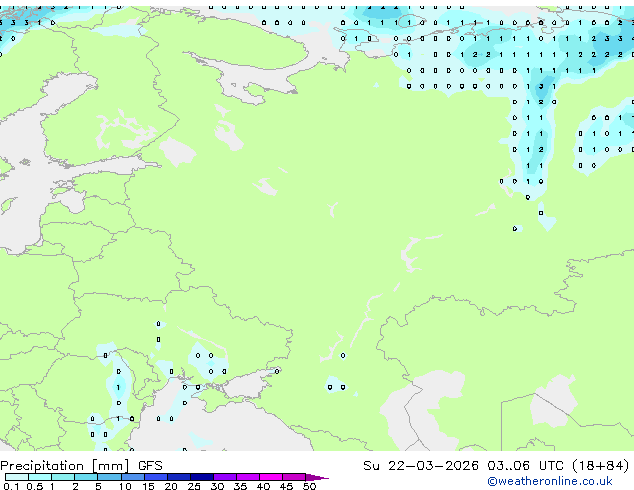Click the 40–45 mm magenta legend swatch
Viewport: 634px width, 490px height.
271,477
